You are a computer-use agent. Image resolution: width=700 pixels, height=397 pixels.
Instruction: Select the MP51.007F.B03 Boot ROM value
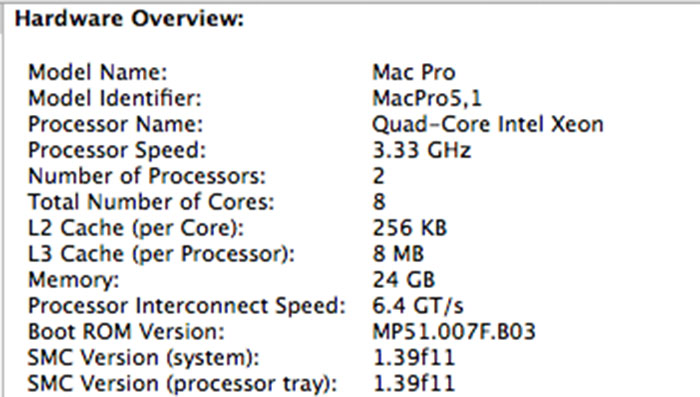point(454,331)
